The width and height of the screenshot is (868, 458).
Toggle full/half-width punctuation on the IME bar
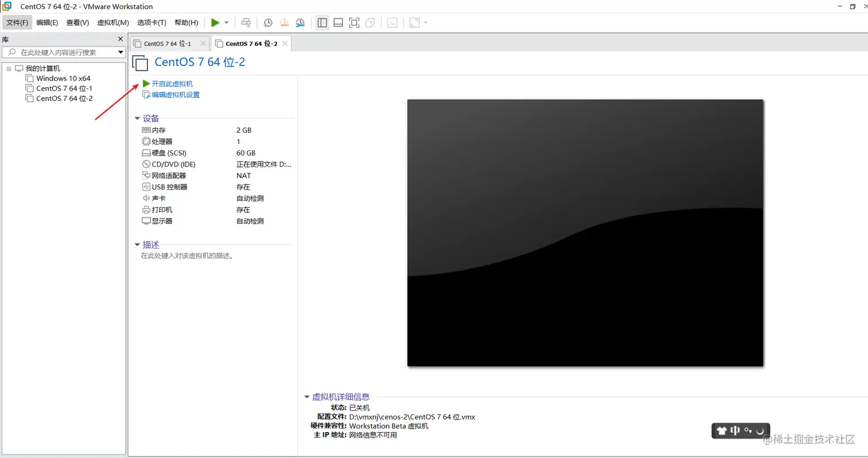pyautogui.click(x=748, y=431)
